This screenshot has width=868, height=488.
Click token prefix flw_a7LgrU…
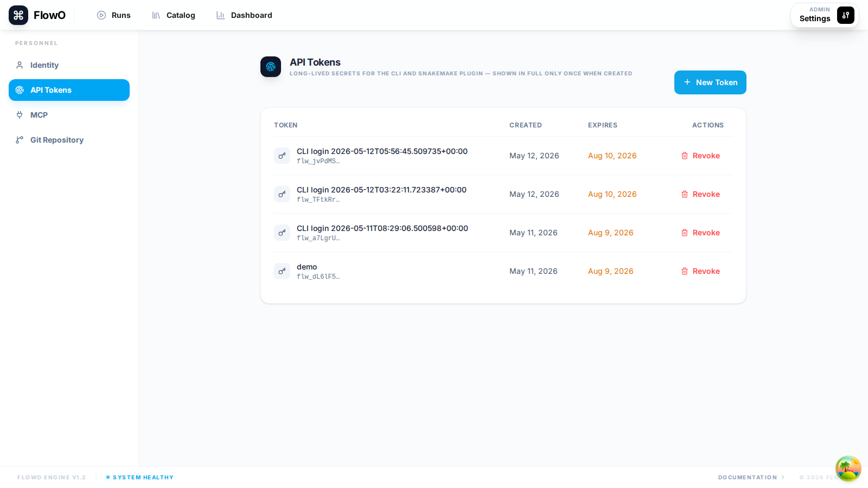(x=318, y=238)
